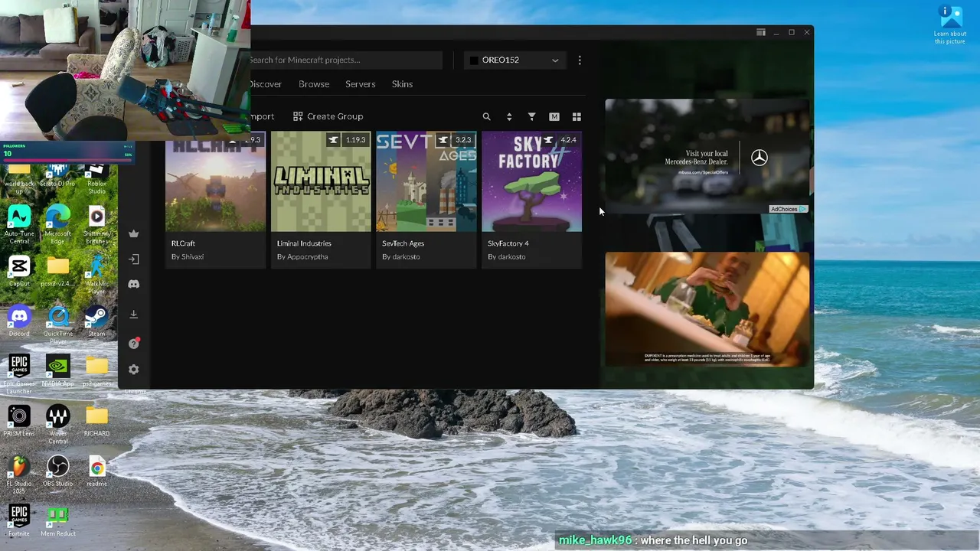Image resolution: width=980 pixels, height=551 pixels.
Task: Launch Fortnite from the desktop shortcut
Action: pyautogui.click(x=19, y=520)
